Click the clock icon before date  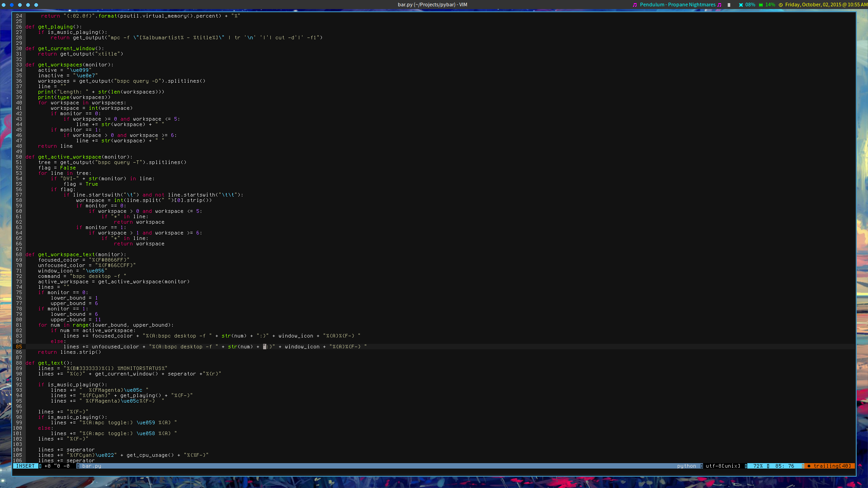pyautogui.click(x=781, y=5)
